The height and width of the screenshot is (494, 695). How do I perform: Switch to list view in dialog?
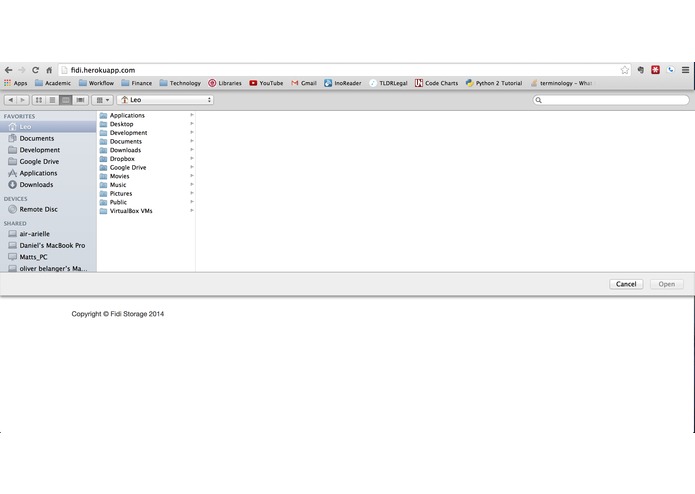[52, 100]
